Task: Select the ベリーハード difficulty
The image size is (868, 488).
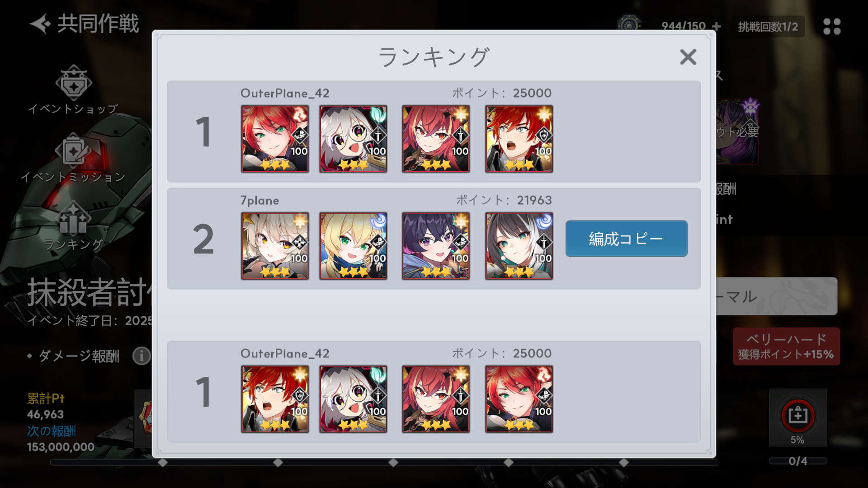Action: click(786, 347)
